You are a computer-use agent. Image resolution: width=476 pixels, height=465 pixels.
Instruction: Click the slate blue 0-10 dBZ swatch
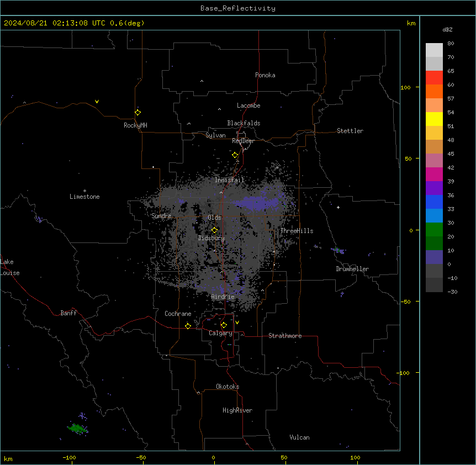click(434, 257)
